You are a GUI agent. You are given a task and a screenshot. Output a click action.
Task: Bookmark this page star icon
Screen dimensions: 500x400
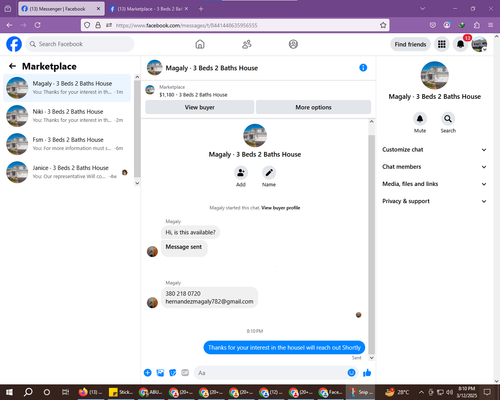click(x=383, y=25)
